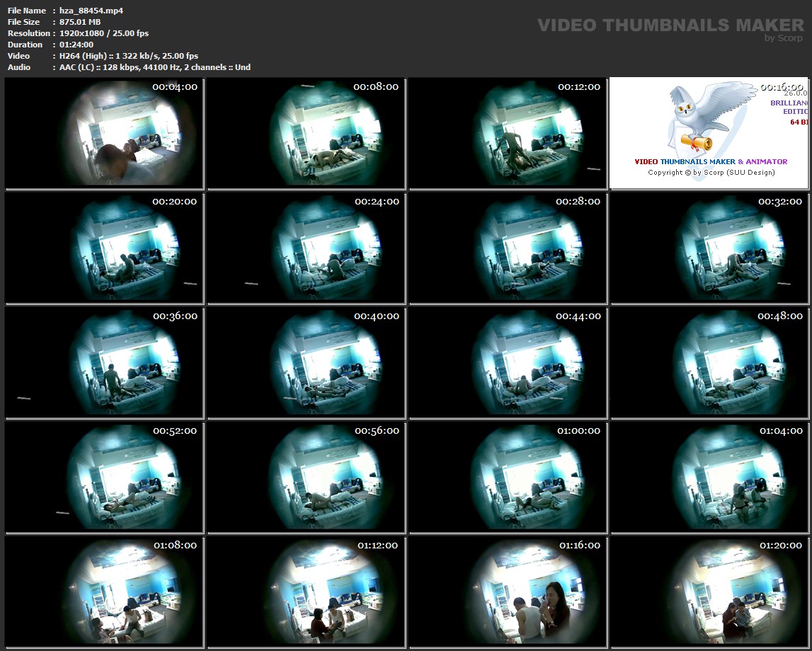Open the thumbnail stamped 00:04:00

(x=103, y=133)
